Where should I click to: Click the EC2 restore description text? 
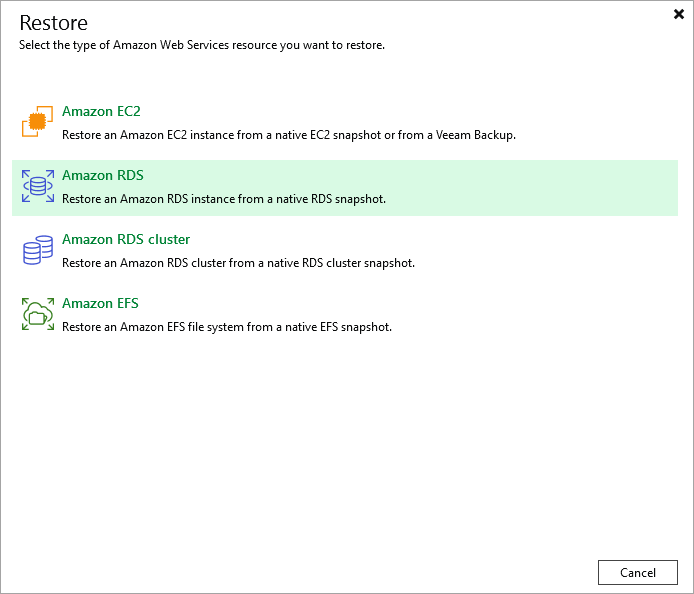(x=288, y=135)
